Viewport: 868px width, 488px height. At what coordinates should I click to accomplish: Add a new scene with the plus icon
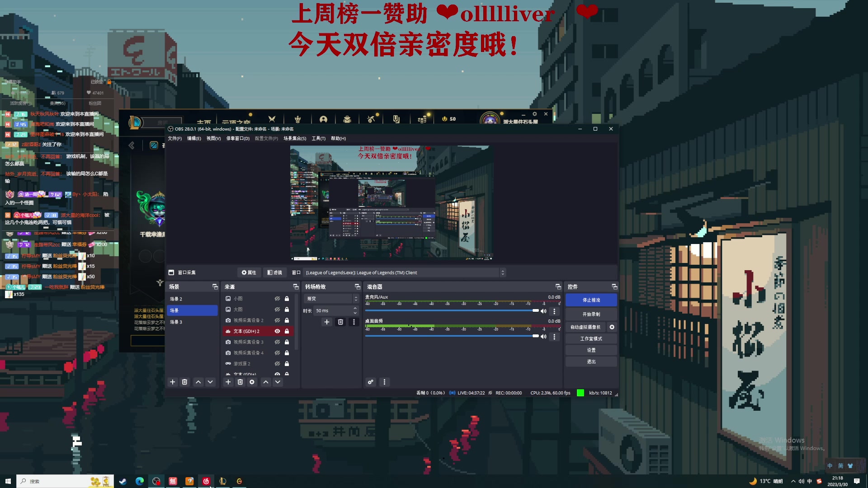pos(172,382)
